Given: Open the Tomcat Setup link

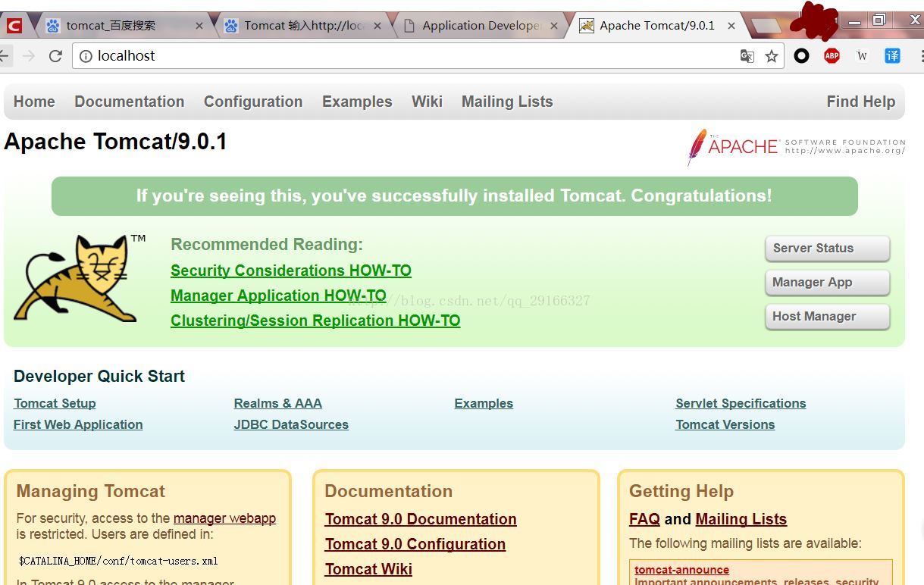Looking at the screenshot, I should (55, 403).
